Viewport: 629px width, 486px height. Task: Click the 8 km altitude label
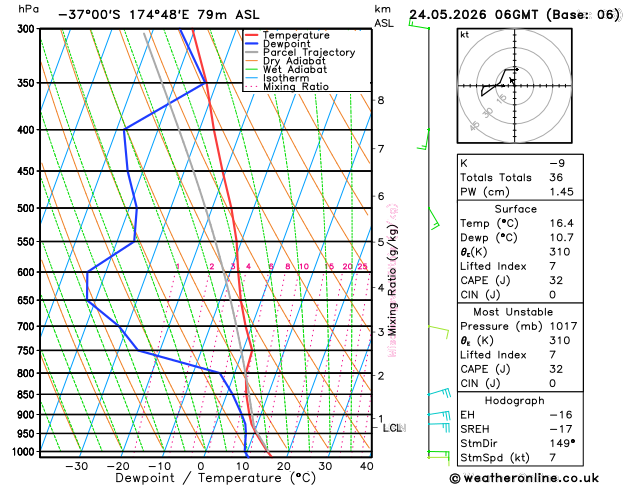click(x=381, y=100)
